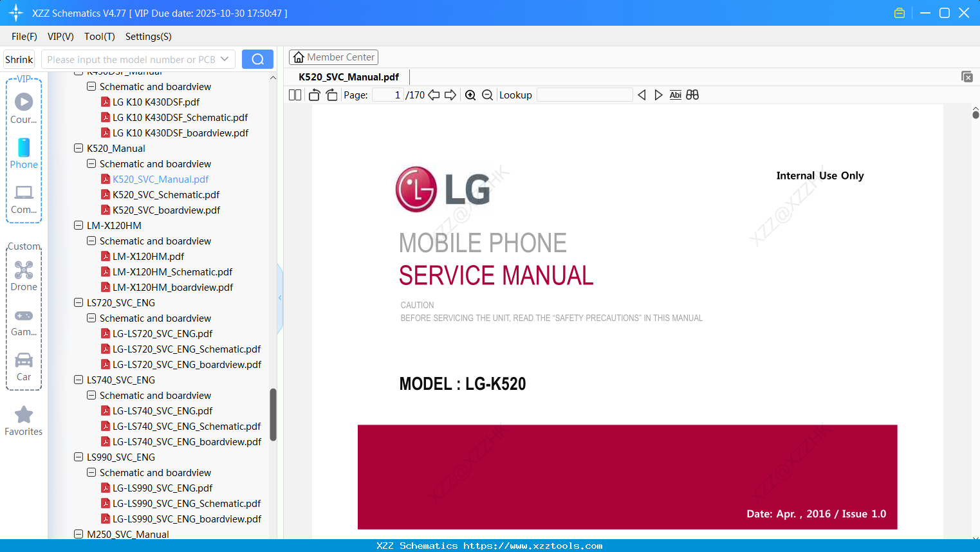Open the Tool menu

99,37
